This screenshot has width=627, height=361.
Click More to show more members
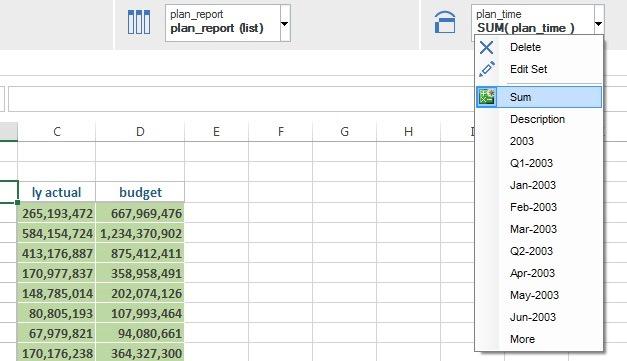522,339
